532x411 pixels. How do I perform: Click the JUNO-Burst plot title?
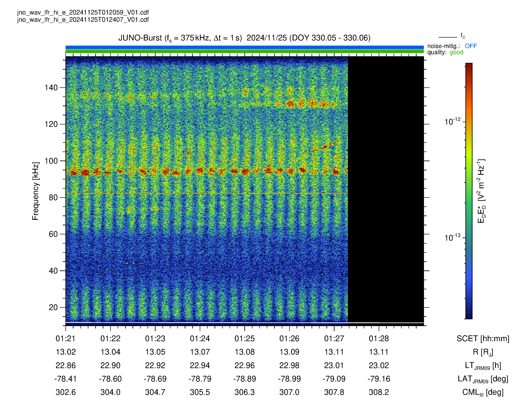(244, 38)
